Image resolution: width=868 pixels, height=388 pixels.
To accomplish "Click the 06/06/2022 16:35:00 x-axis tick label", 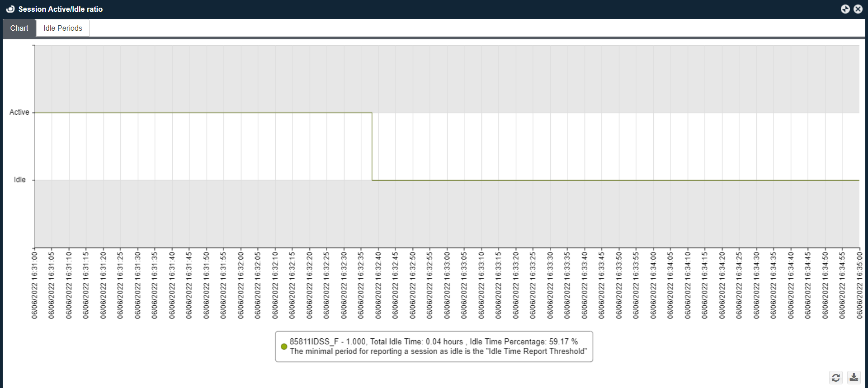I will pos(859,285).
